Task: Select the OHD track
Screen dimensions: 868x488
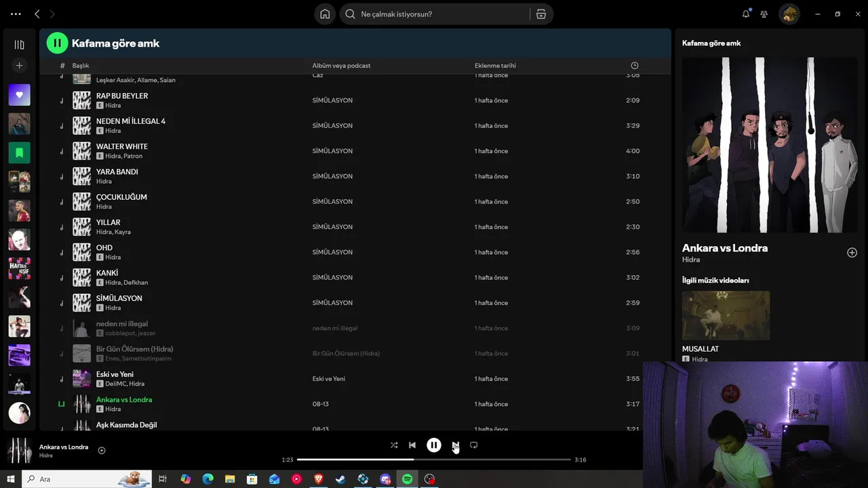Action: point(104,247)
